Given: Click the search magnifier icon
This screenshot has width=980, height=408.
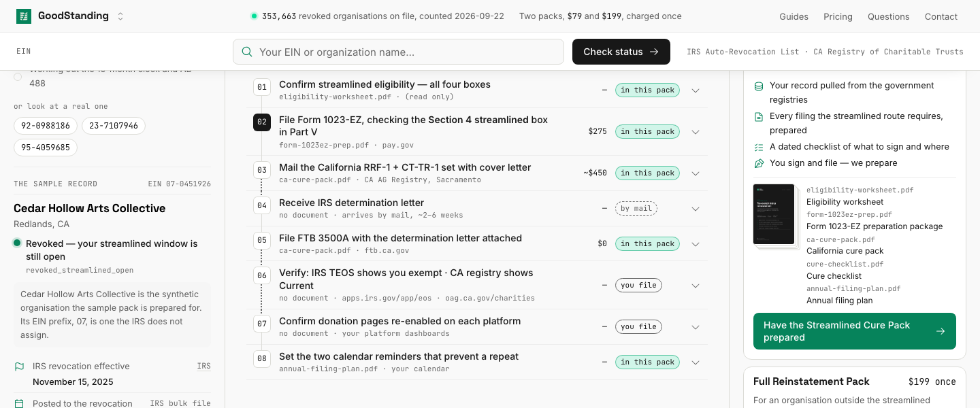Looking at the screenshot, I should point(247,52).
